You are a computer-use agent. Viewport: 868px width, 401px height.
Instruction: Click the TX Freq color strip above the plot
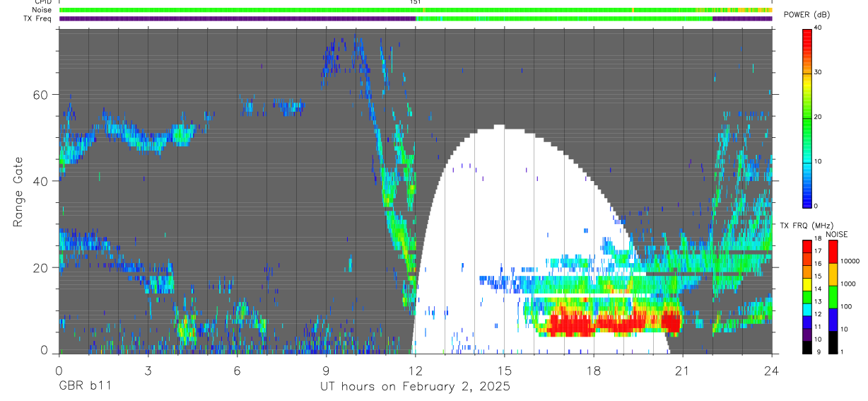coord(416,18)
